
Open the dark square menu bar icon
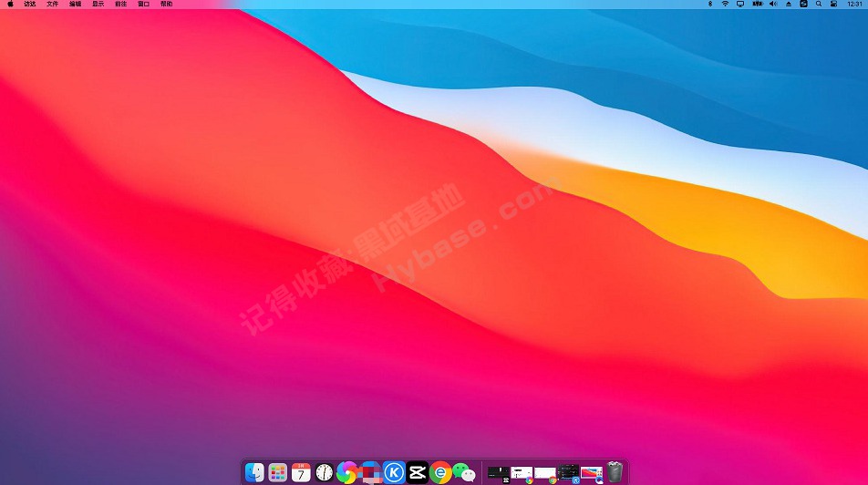(x=803, y=4)
